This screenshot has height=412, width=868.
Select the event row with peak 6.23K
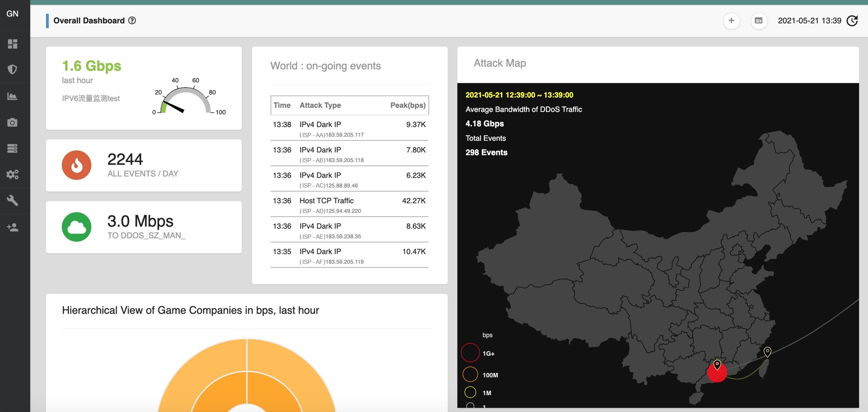click(x=349, y=179)
